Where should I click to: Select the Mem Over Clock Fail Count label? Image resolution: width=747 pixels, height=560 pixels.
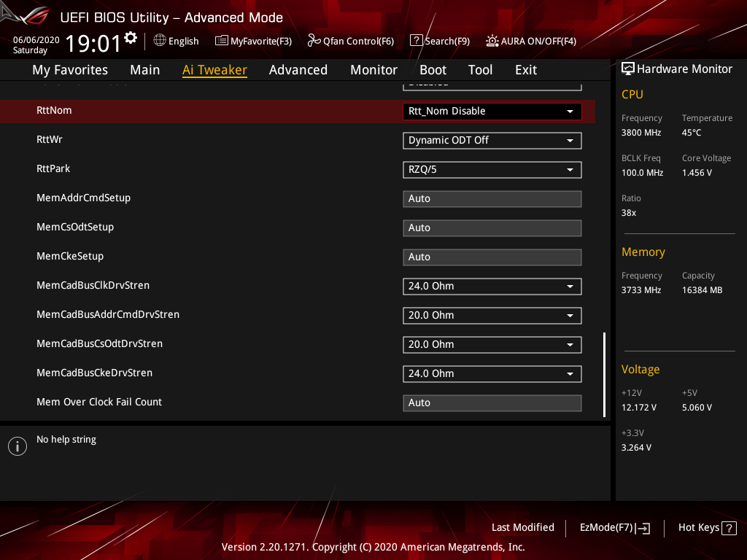point(99,402)
